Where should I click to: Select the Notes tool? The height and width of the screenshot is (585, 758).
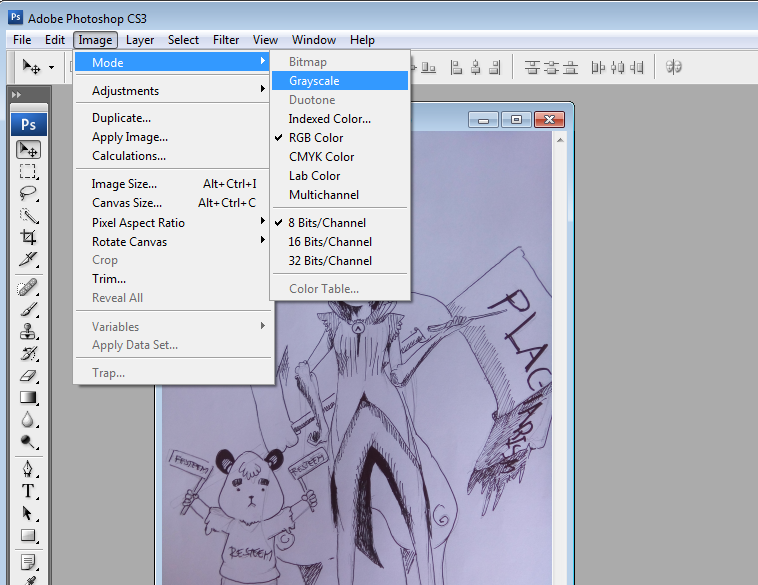pyautogui.click(x=28, y=563)
